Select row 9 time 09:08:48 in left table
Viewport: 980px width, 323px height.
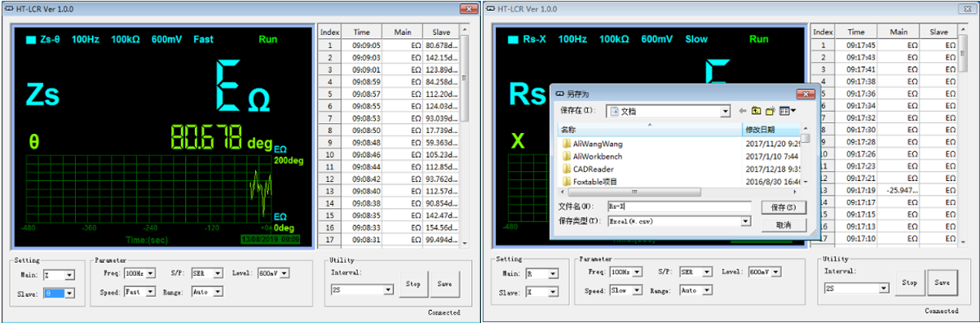(x=362, y=142)
